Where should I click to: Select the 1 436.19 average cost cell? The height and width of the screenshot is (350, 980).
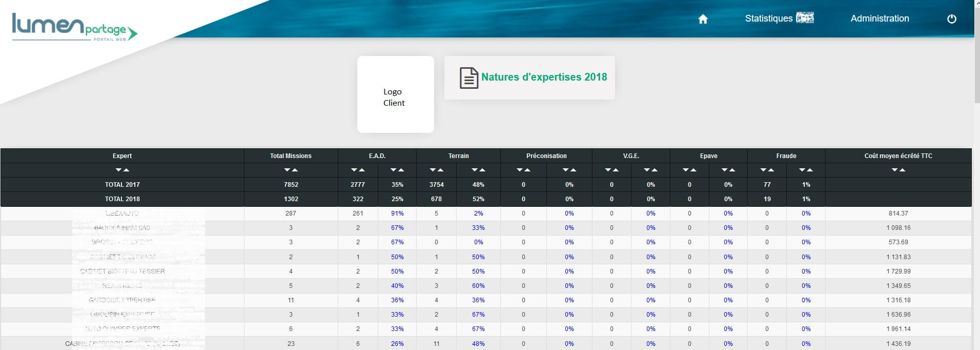(899, 344)
